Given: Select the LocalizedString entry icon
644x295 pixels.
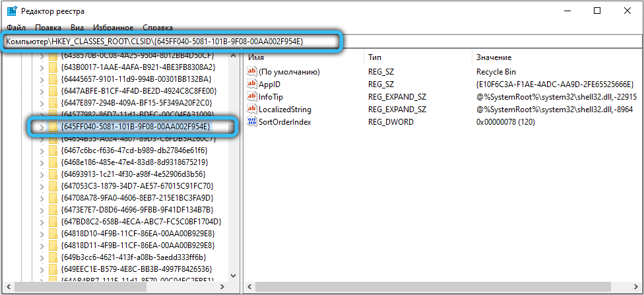Looking at the screenshot, I should [251, 109].
